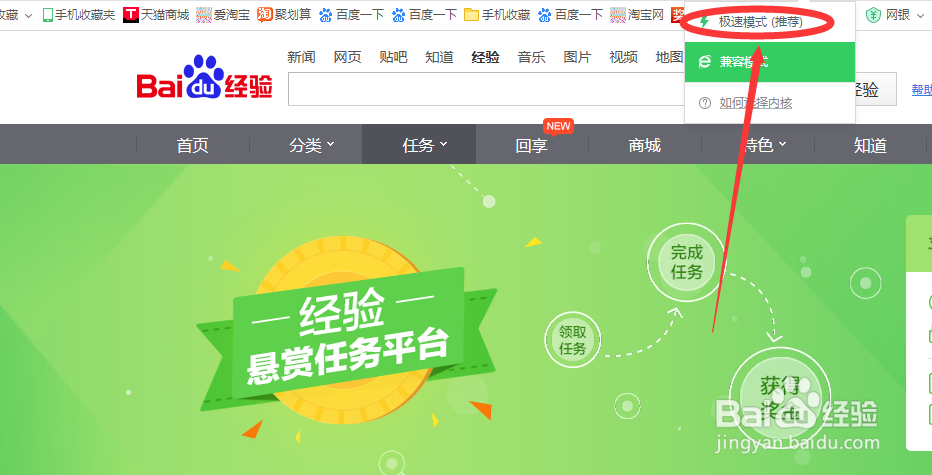932x475 pixels.
Task: Select 兼容模式 browser mode
Action: click(x=770, y=62)
